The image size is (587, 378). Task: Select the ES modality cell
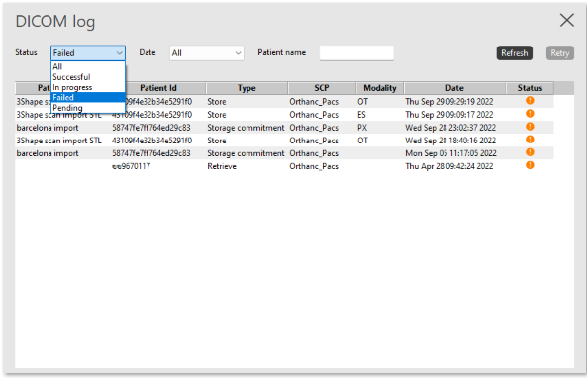[361, 115]
